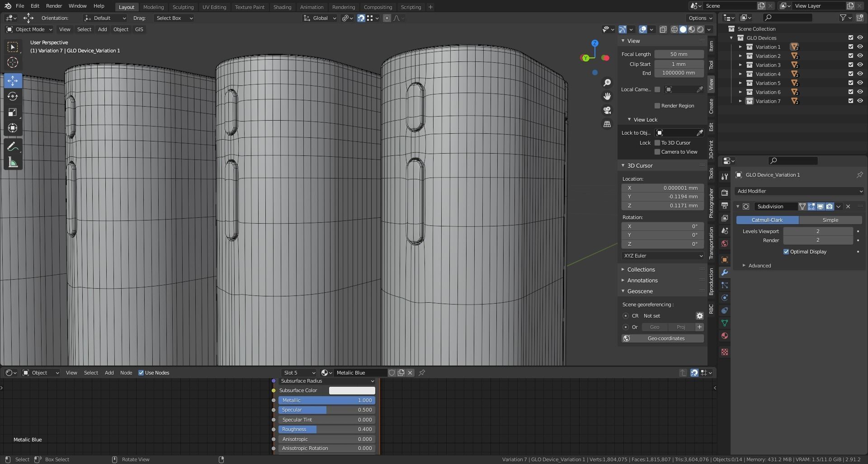Open the Render menu
This screenshot has height=464, width=868.
pos(54,6)
